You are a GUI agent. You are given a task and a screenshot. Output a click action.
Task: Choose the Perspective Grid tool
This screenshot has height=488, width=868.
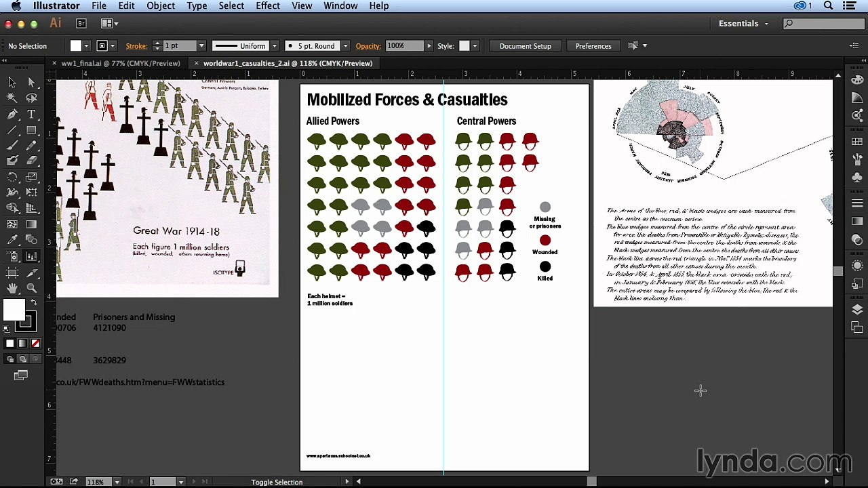click(31, 208)
